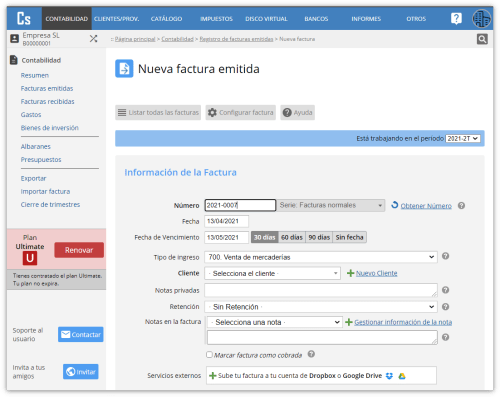Click the Google Drive icon in Servicios externos
Image resolution: width=500 pixels, height=397 pixels.
coord(402,376)
